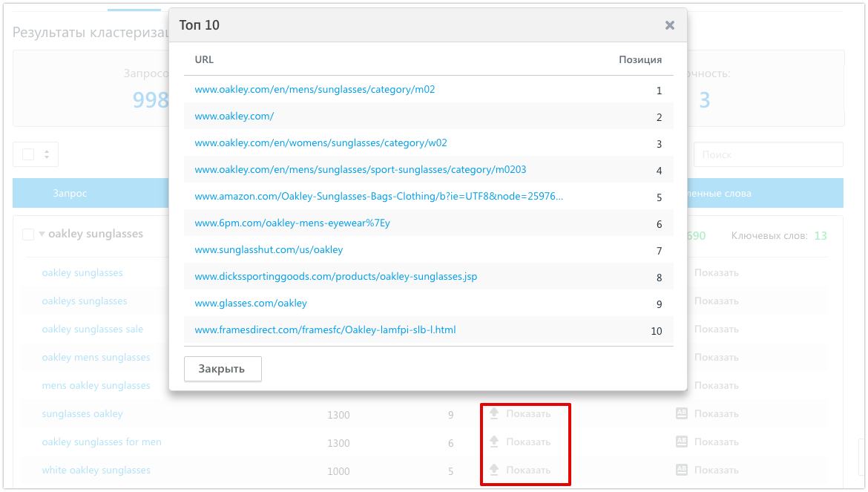The height and width of the screenshot is (492, 868).
Task: Click the AB icon in sunglasses oakley row
Action: (x=683, y=414)
